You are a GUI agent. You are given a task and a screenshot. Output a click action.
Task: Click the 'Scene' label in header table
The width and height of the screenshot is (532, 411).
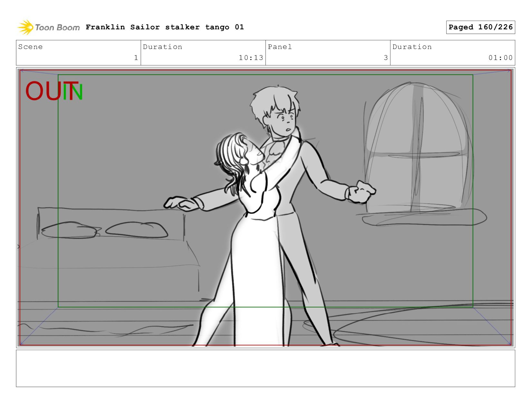click(31, 47)
